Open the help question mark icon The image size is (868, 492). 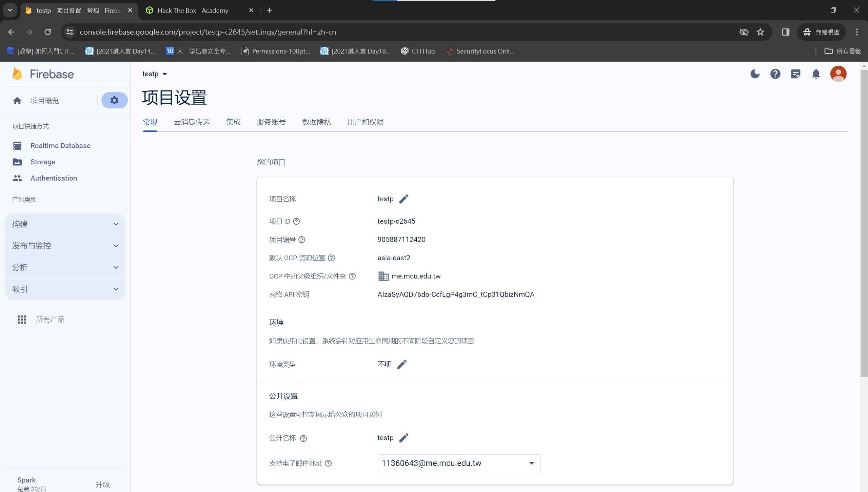pos(775,74)
